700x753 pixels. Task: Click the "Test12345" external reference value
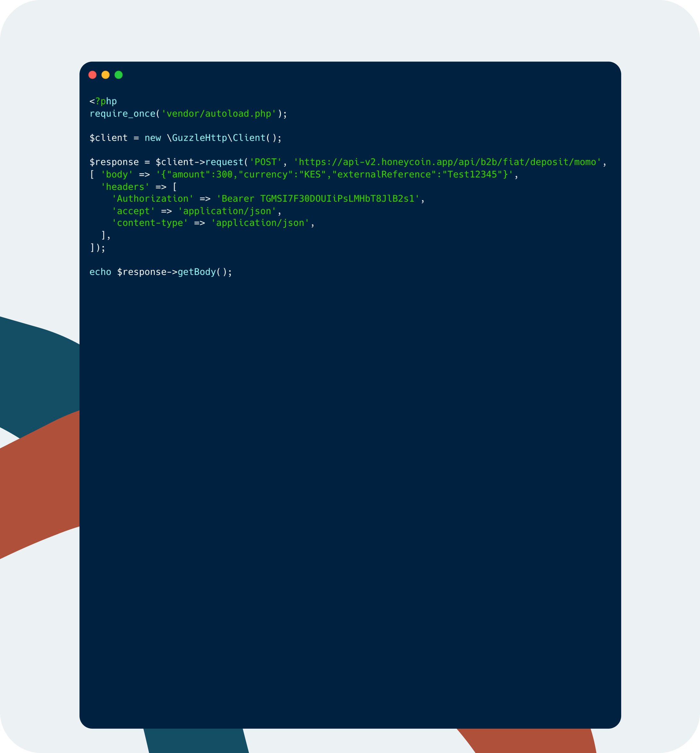click(x=472, y=174)
